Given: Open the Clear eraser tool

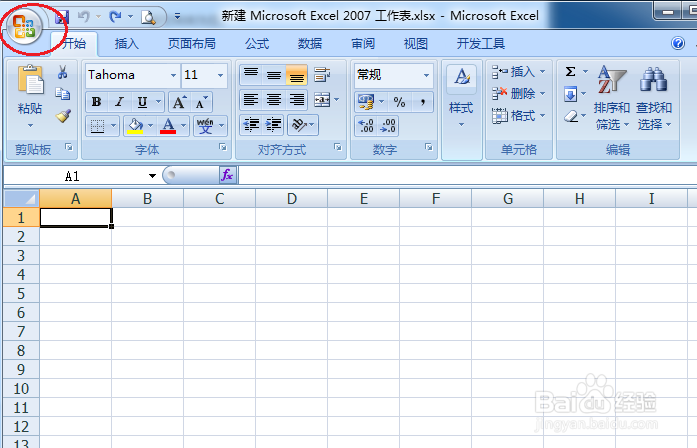Looking at the screenshot, I should [x=571, y=116].
